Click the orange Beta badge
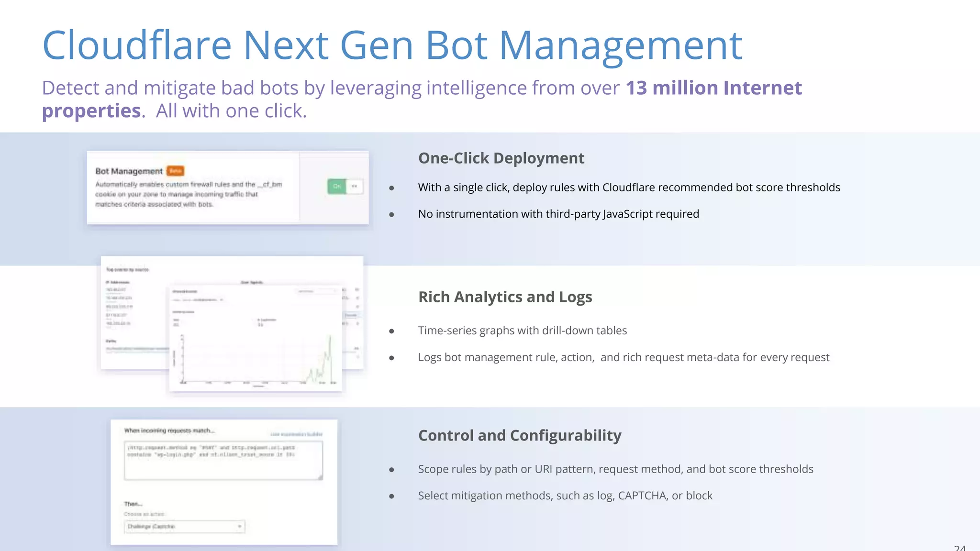980x551 pixels. click(x=175, y=171)
